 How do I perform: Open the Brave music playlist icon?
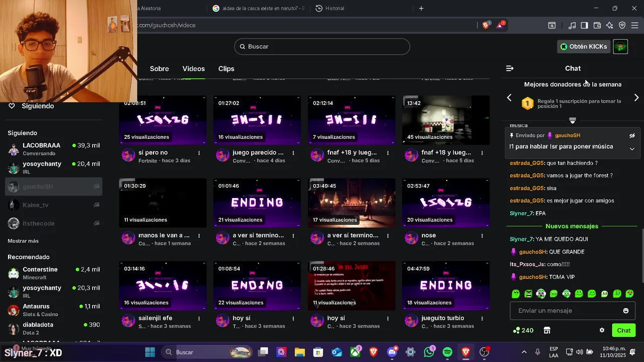[572, 25]
